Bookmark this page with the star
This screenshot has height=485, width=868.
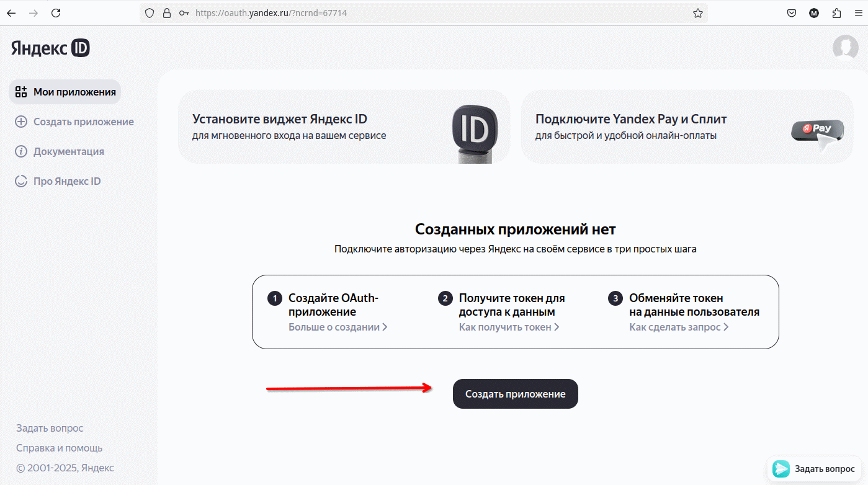698,13
